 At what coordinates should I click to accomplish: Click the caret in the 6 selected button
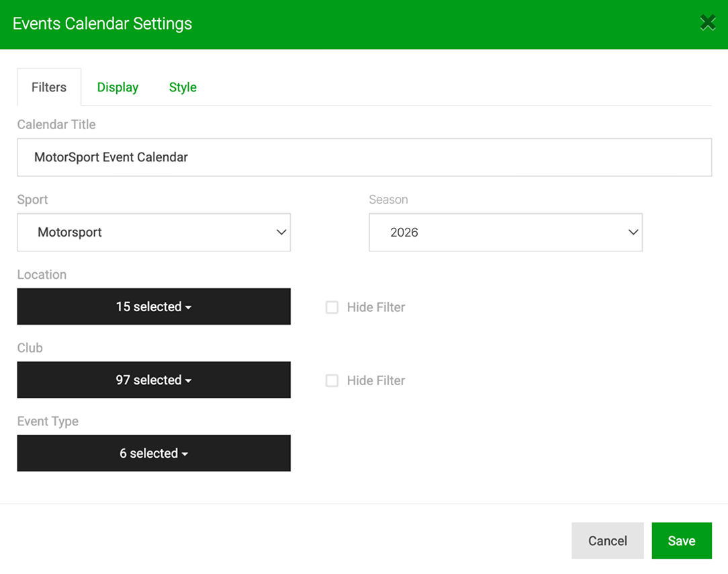click(185, 454)
